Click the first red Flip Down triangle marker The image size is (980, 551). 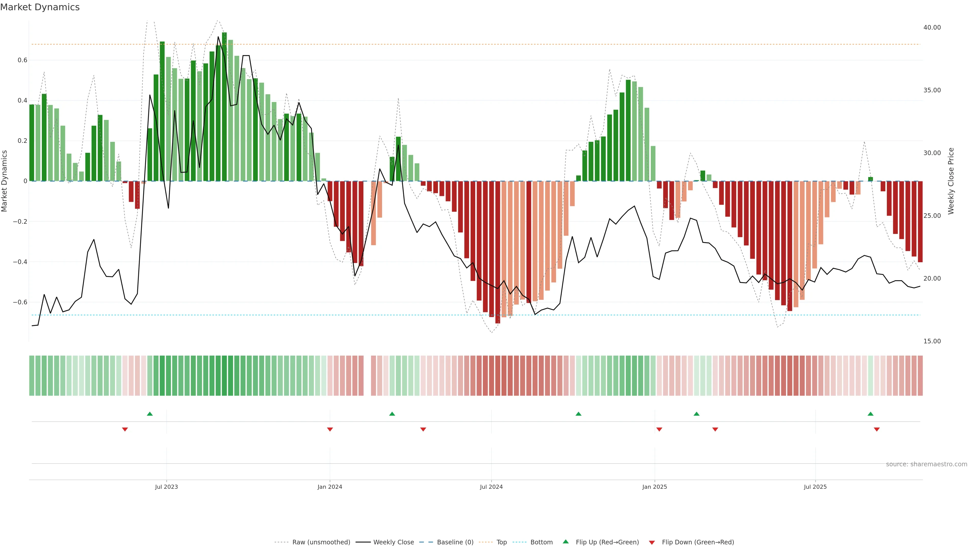pos(125,429)
